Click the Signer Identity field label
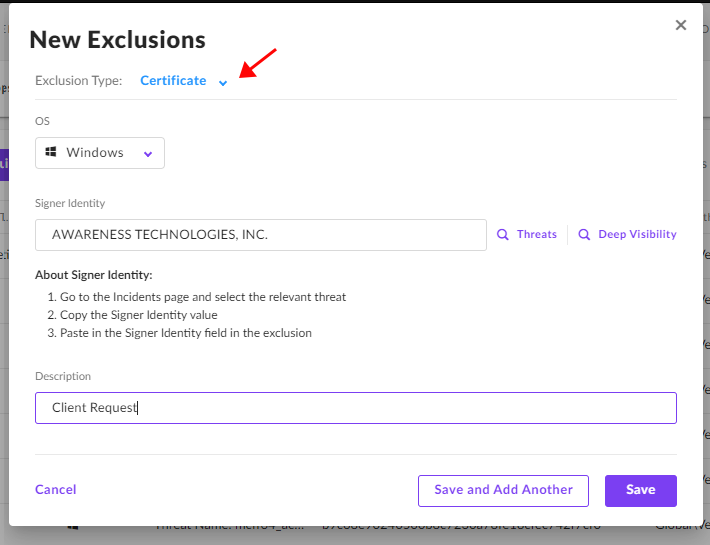710x545 pixels. (x=70, y=203)
